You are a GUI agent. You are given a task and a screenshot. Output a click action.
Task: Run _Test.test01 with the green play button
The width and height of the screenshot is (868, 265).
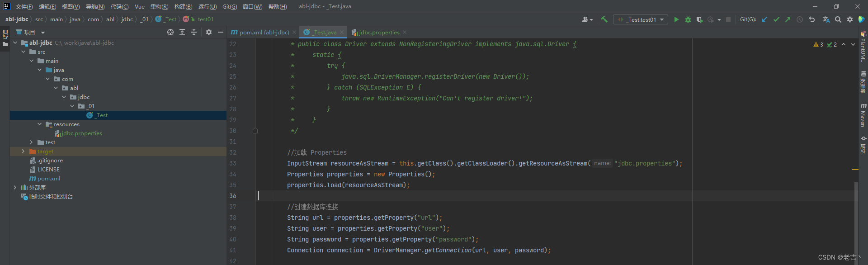[x=676, y=19]
